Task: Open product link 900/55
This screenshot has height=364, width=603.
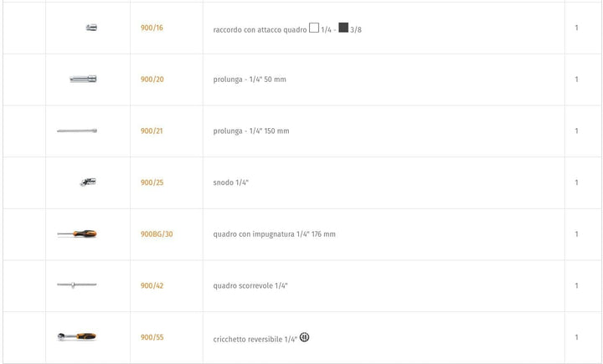Action: click(152, 337)
